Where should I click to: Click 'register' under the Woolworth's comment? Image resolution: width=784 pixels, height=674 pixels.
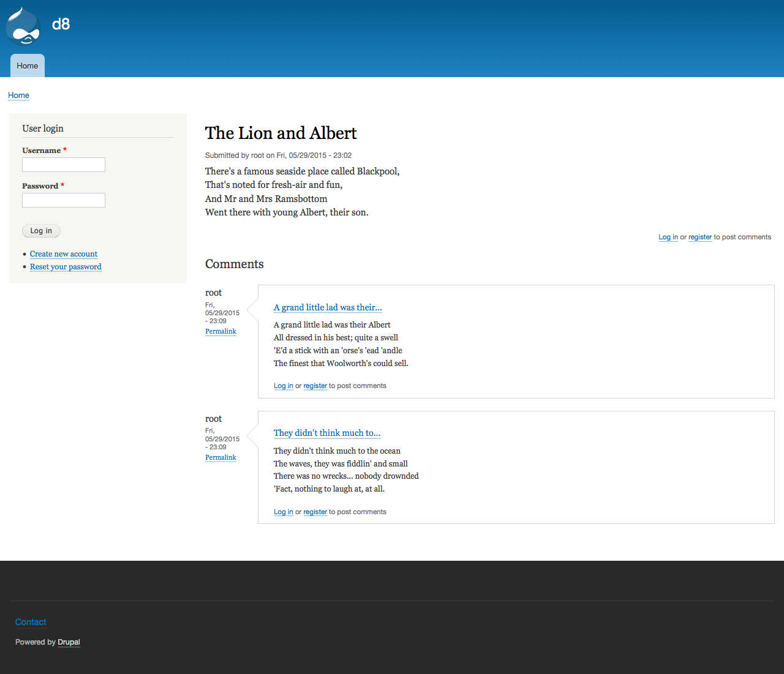click(315, 386)
